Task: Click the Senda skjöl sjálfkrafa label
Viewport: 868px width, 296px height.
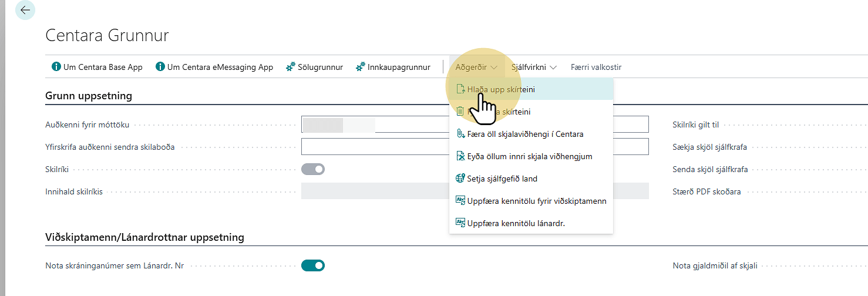Action: (x=710, y=169)
